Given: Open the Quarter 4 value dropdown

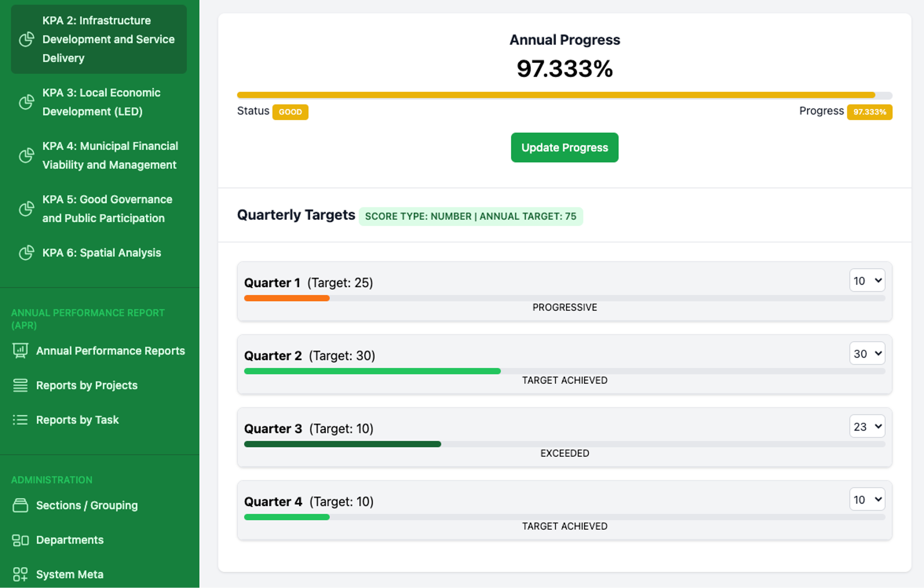Looking at the screenshot, I should (x=867, y=499).
